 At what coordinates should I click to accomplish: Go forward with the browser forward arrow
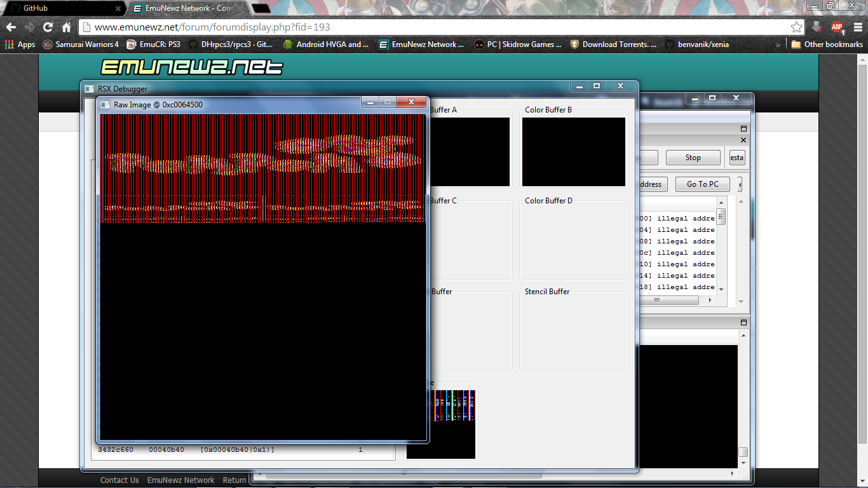click(x=29, y=27)
